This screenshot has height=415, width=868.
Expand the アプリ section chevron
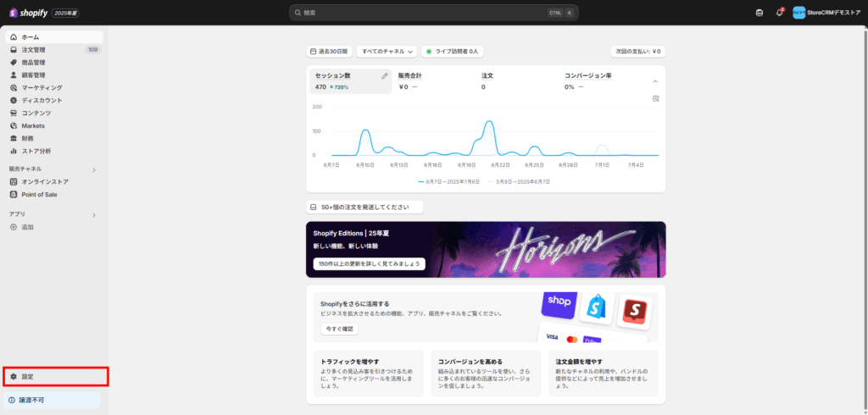pyautogui.click(x=94, y=214)
